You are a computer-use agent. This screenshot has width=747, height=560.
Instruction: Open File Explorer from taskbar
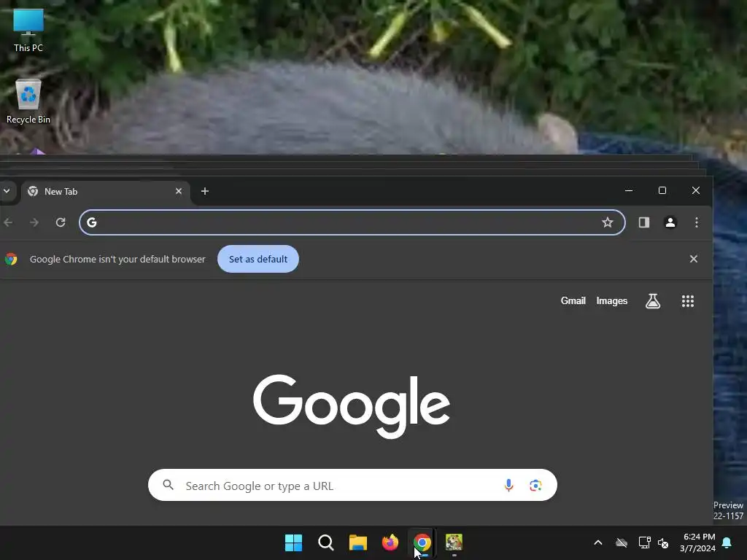tap(357, 542)
